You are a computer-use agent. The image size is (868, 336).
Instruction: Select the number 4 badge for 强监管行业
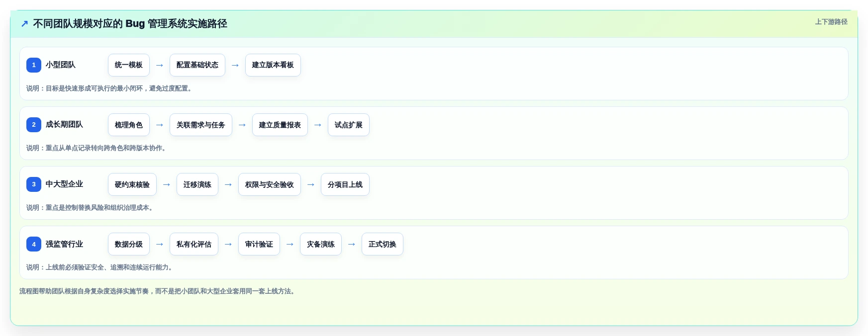(x=34, y=244)
